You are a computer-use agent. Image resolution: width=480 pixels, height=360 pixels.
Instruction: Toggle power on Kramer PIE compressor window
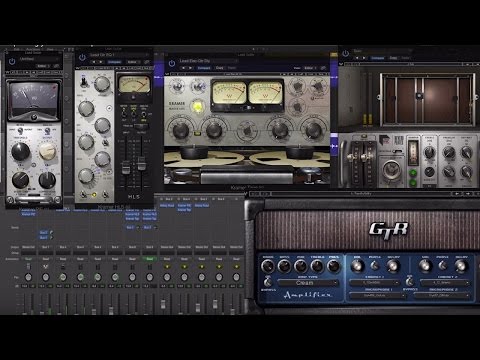click(12, 61)
